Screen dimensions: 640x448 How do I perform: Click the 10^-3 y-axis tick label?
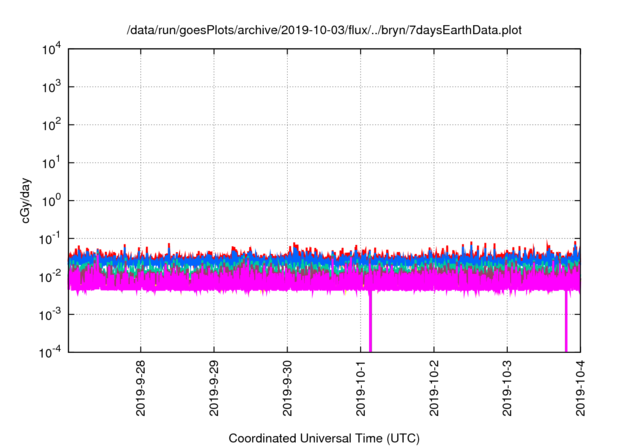click(x=50, y=315)
